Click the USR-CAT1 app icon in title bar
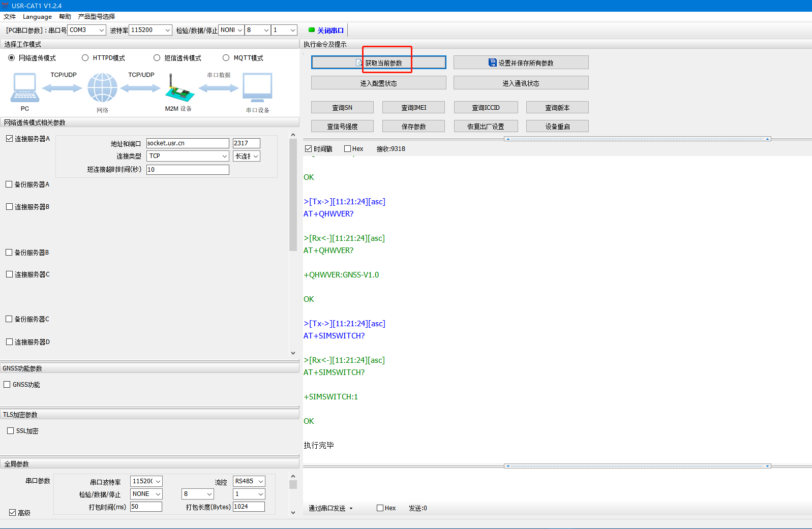The image size is (812, 529). click(x=5, y=6)
